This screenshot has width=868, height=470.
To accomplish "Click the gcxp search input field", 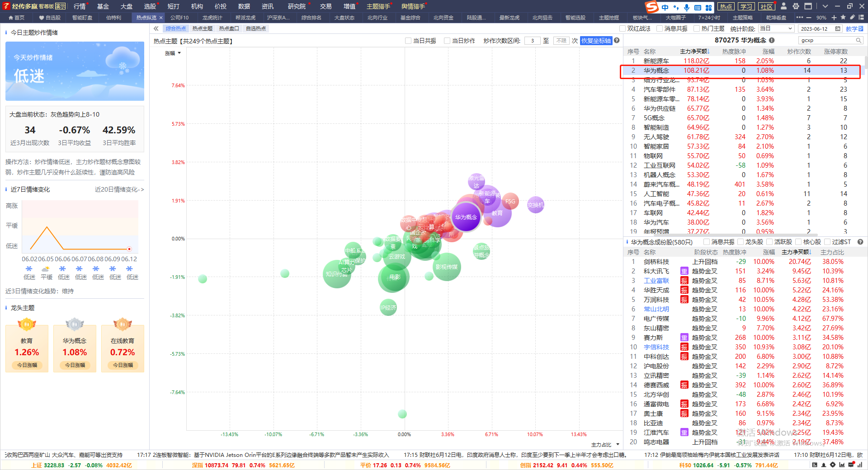I will [827, 40].
